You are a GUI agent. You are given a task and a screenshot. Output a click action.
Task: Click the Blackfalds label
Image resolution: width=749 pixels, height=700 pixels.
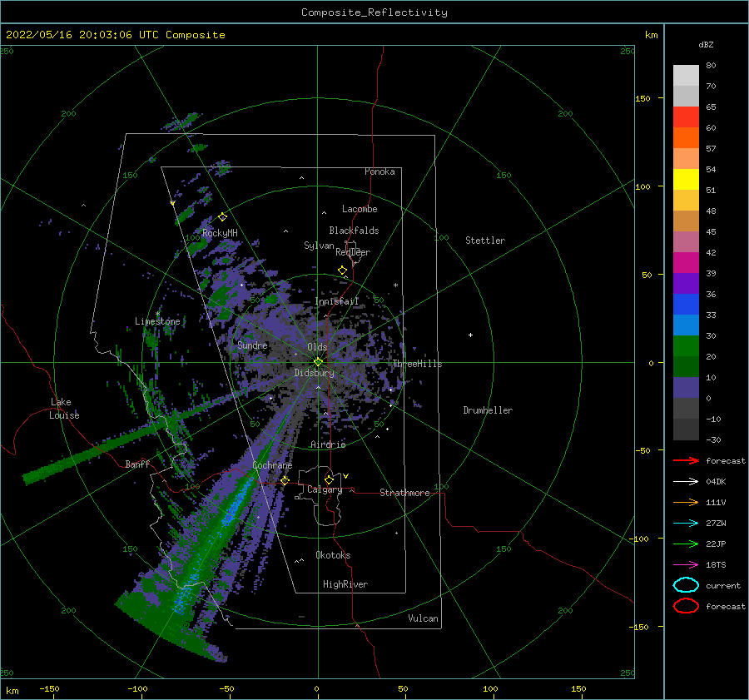coord(354,231)
